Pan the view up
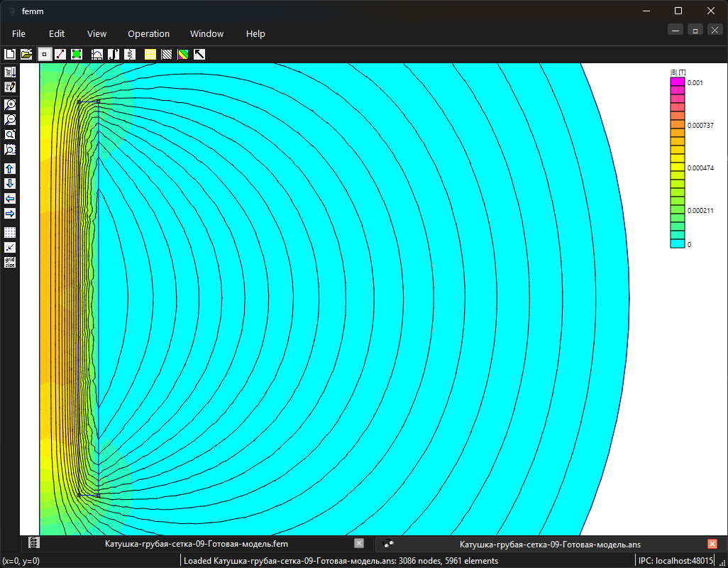Viewport: 728px width, 568px height. tap(10, 168)
